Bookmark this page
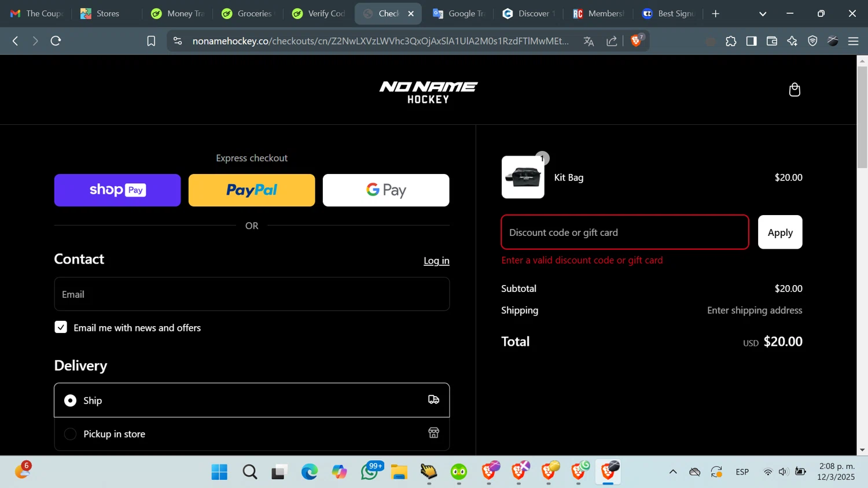Screen dimensions: 868x488 click(151, 41)
